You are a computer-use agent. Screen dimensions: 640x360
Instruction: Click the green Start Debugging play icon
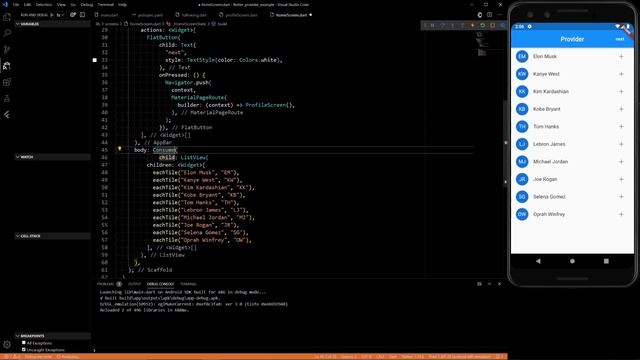click(52, 15)
